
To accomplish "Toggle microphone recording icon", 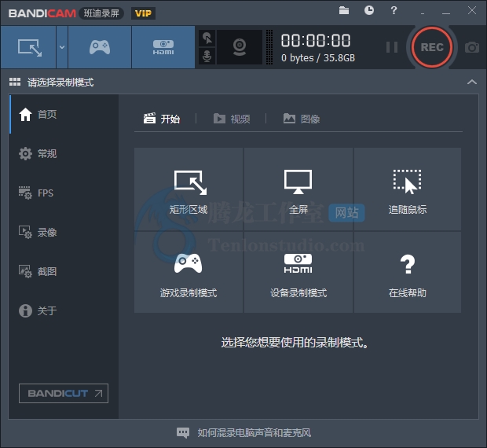I will click(x=207, y=56).
